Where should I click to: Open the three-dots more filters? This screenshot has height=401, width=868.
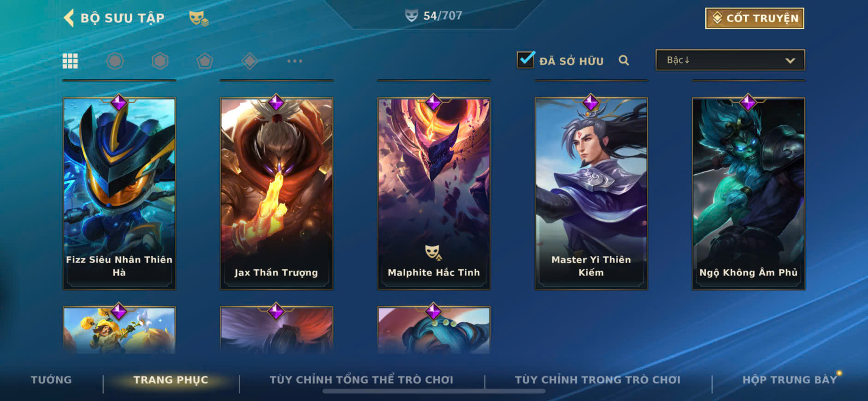295,61
